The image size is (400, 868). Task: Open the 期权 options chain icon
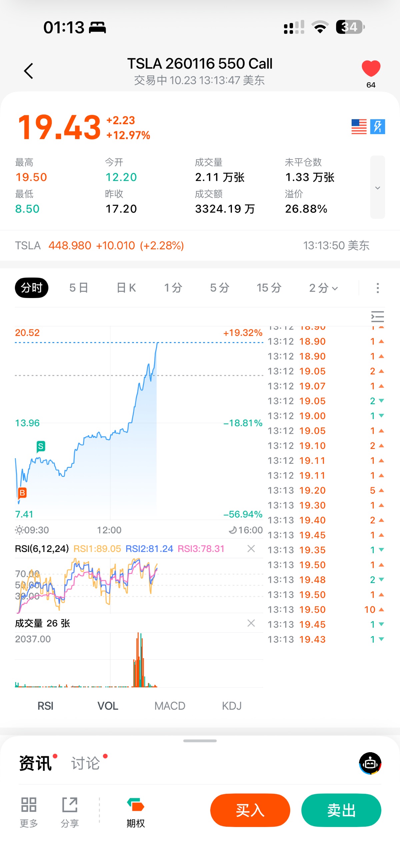pyautogui.click(x=136, y=810)
